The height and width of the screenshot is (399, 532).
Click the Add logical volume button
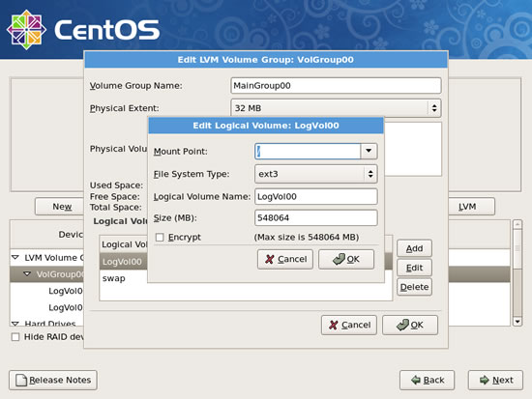pos(414,248)
